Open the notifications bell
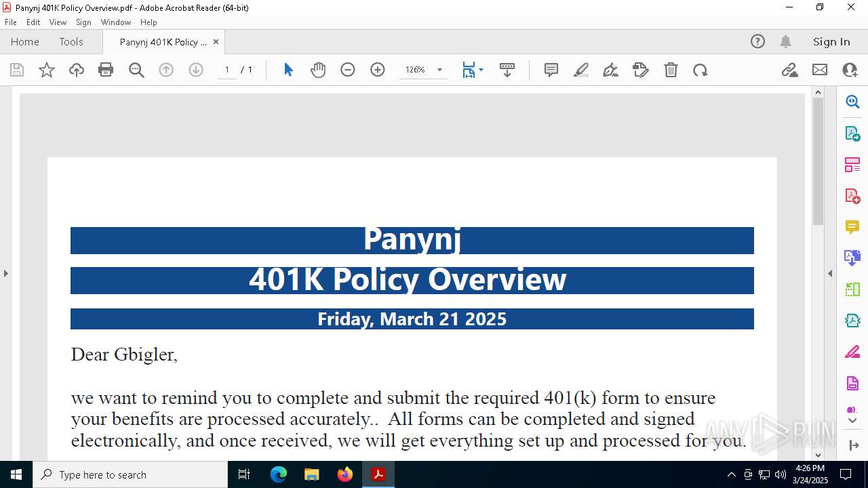The image size is (868, 488). [785, 41]
